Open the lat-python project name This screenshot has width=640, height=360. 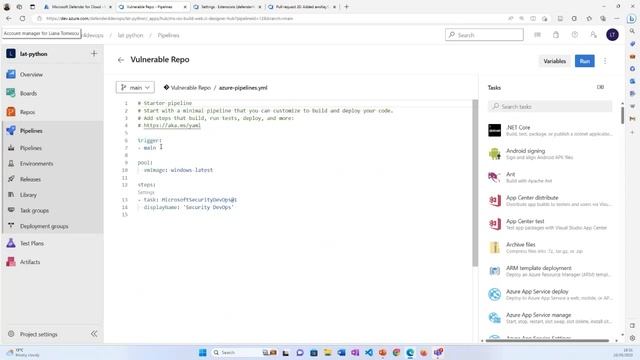(33, 54)
